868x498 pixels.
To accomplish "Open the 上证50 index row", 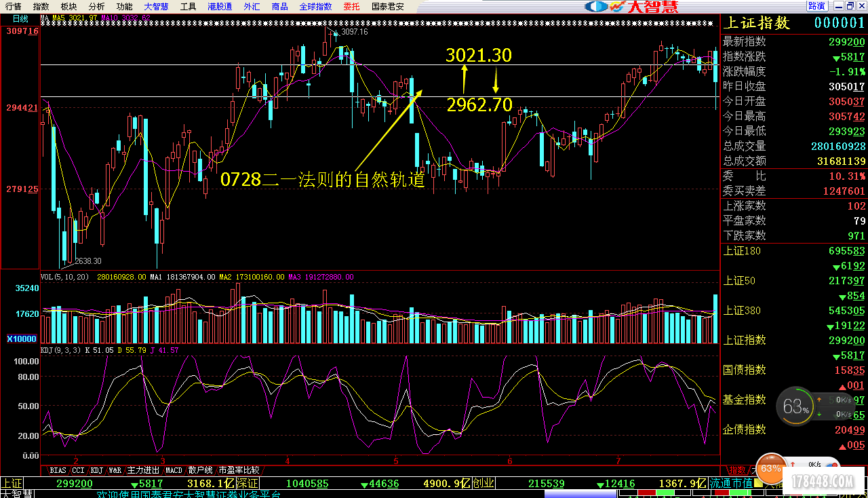I will click(x=795, y=281).
